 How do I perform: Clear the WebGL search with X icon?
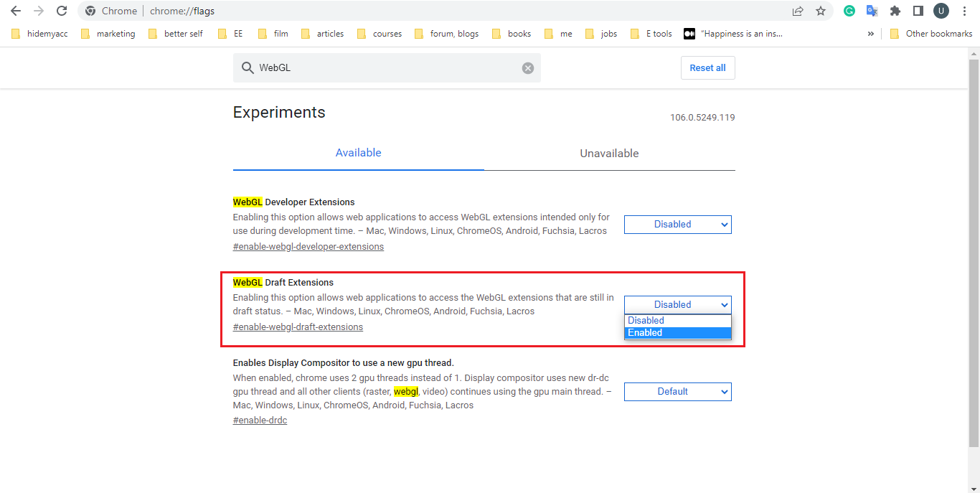click(528, 68)
